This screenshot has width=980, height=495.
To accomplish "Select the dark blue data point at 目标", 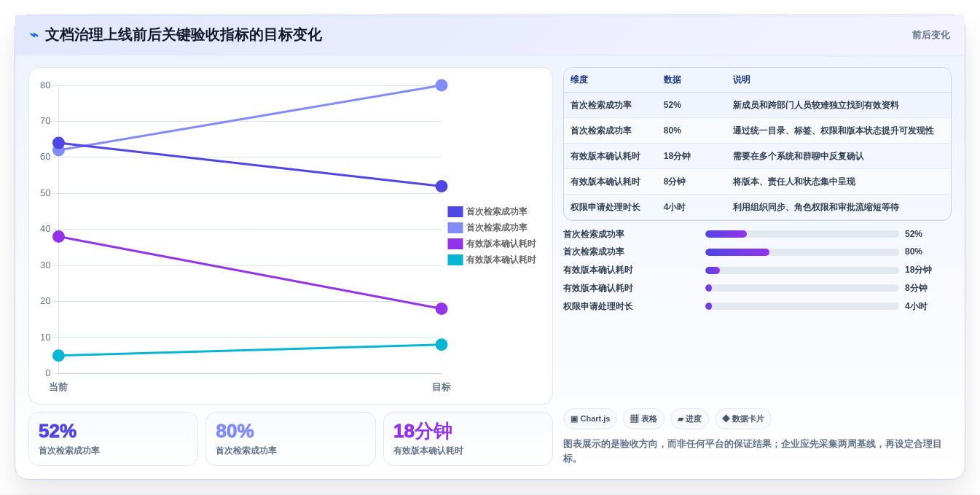I will (442, 186).
